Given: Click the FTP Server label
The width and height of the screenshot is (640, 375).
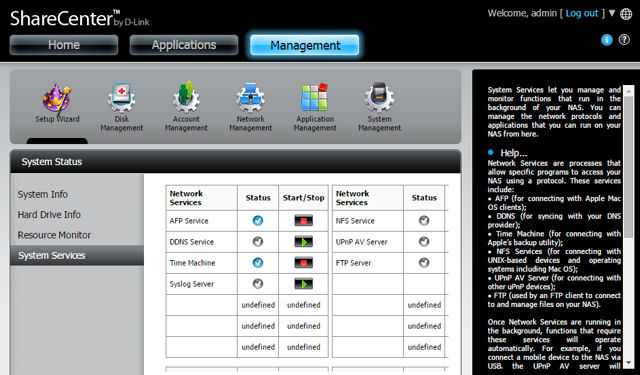Looking at the screenshot, I should point(353,263).
